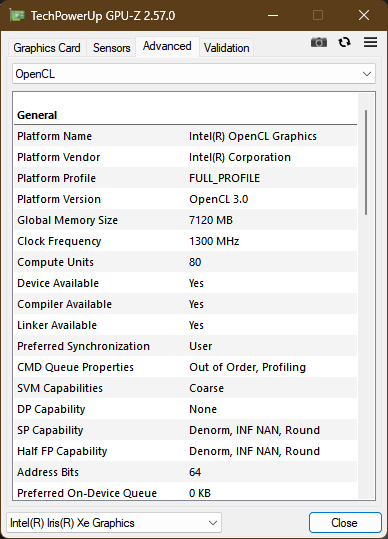Select the SVM Capabilities label

[x=60, y=388]
